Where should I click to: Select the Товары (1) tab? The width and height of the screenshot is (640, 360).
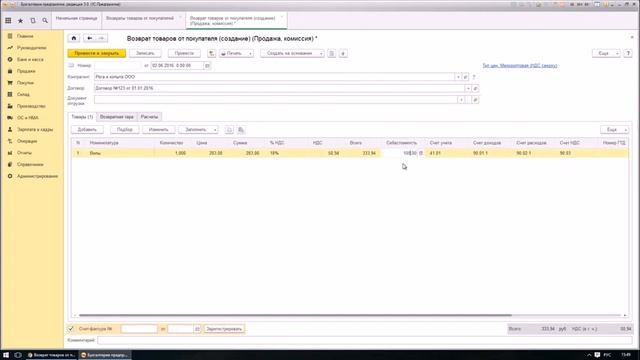pyautogui.click(x=82, y=117)
